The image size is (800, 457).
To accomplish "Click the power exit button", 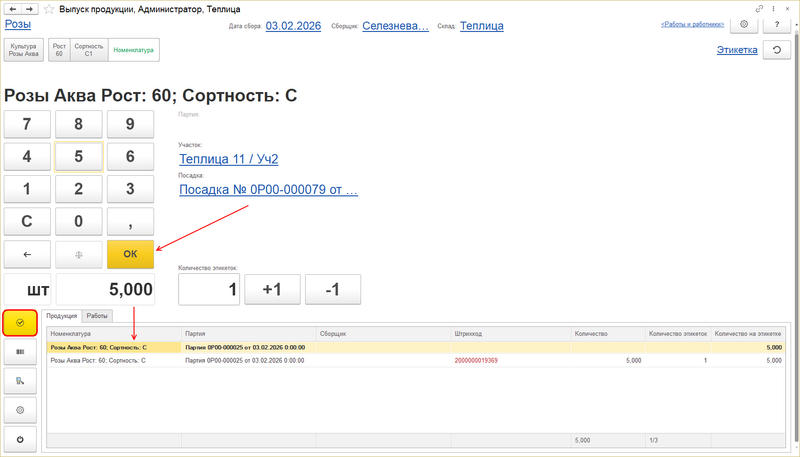I will pos(20,439).
